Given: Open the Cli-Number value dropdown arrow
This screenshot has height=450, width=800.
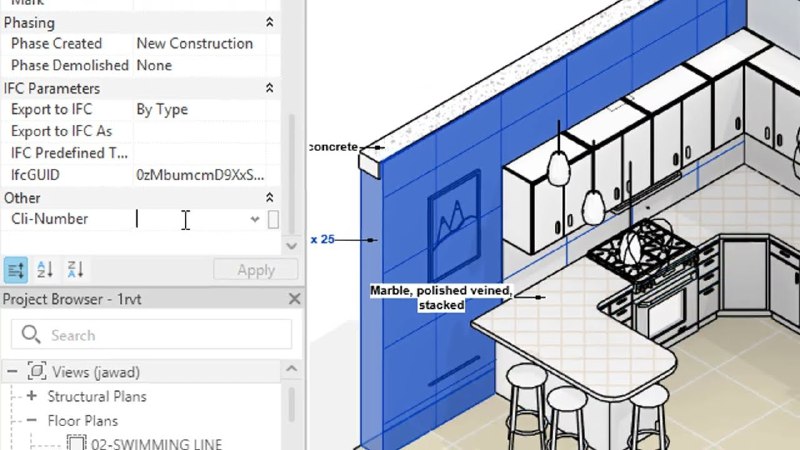Looking at the screenshot, I should 255,219.
